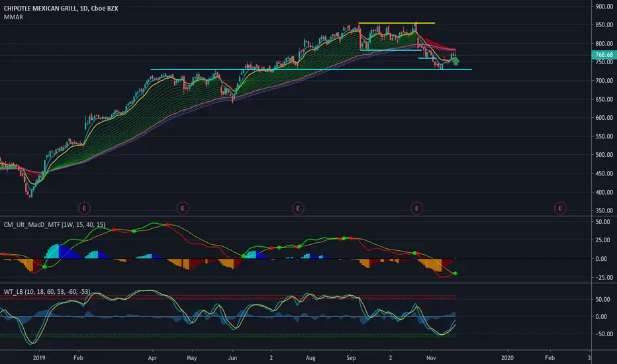
Task: Select the yellow horizontal resistance line
Action: point(397,23)
